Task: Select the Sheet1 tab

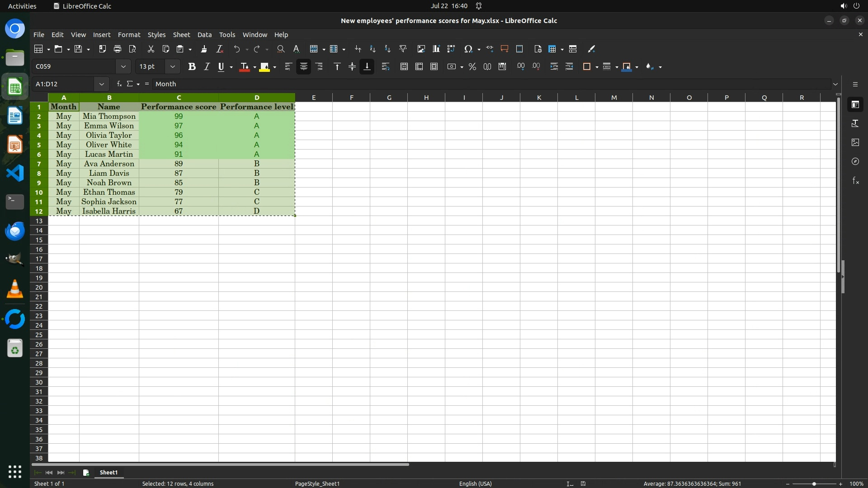Action: [x=108, y=472]
